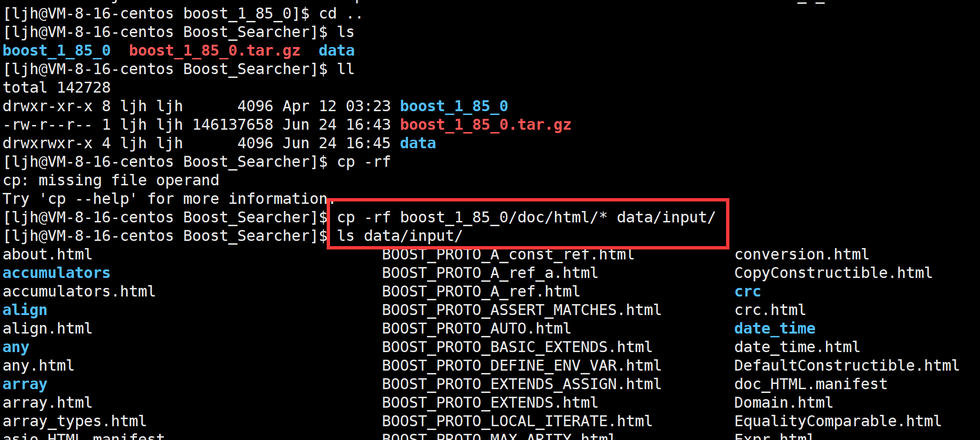This screenshot has height=440, width=980.
Task: Click the prompt '[ljh@VM-8-16-centos boost_1_85_0]$'
Action: (156, 13)
